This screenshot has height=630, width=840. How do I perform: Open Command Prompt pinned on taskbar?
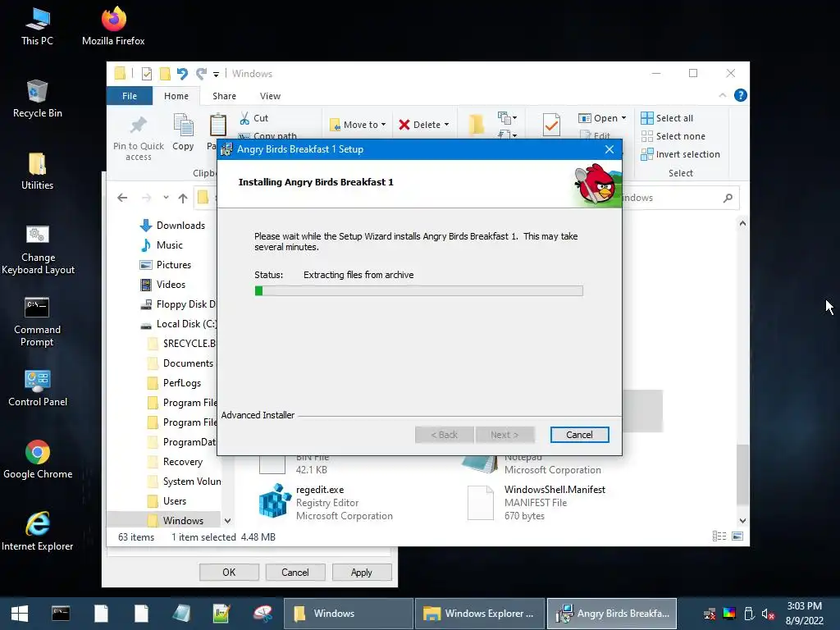point(61,614)
